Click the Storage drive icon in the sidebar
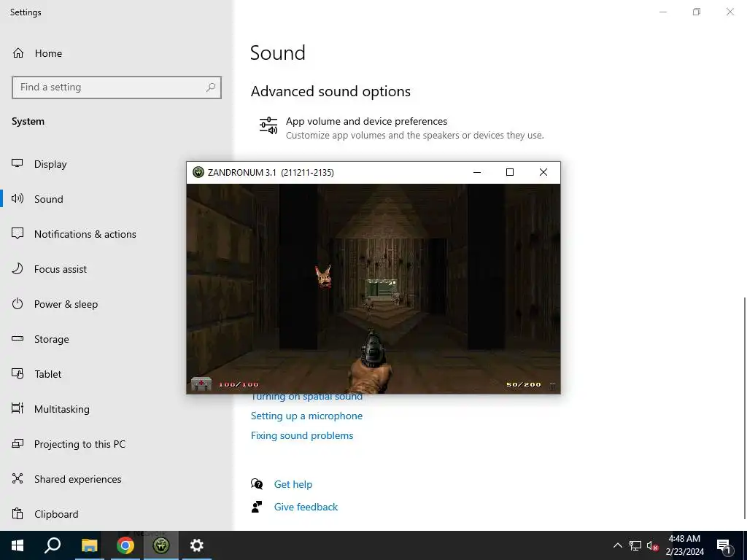 (18, 338)
